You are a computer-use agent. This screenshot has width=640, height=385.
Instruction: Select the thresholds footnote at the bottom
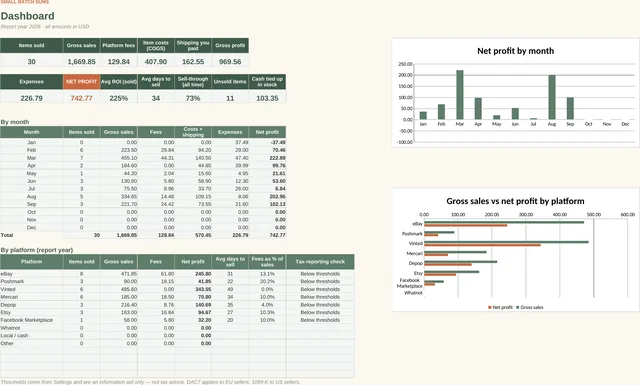[150, 382]
